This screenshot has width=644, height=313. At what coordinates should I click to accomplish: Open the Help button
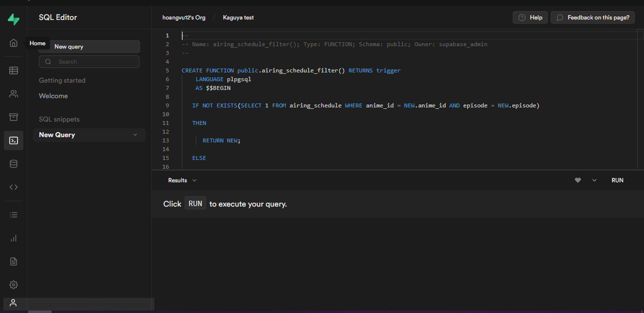530,17
